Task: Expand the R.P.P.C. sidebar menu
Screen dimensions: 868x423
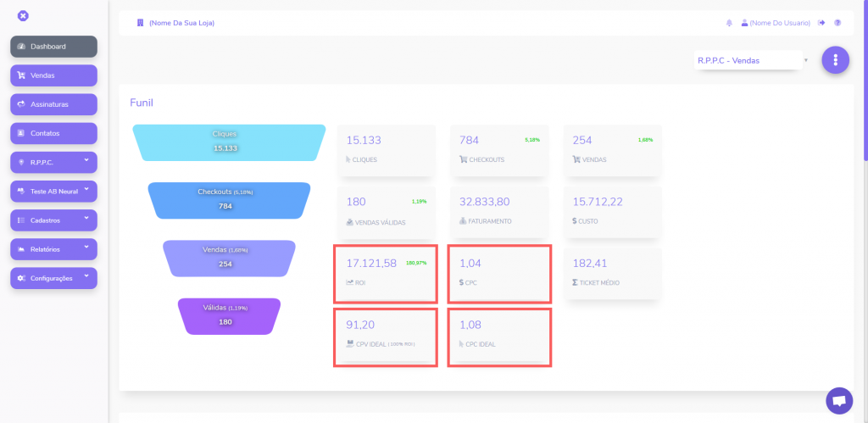Action: click(53, 162)
